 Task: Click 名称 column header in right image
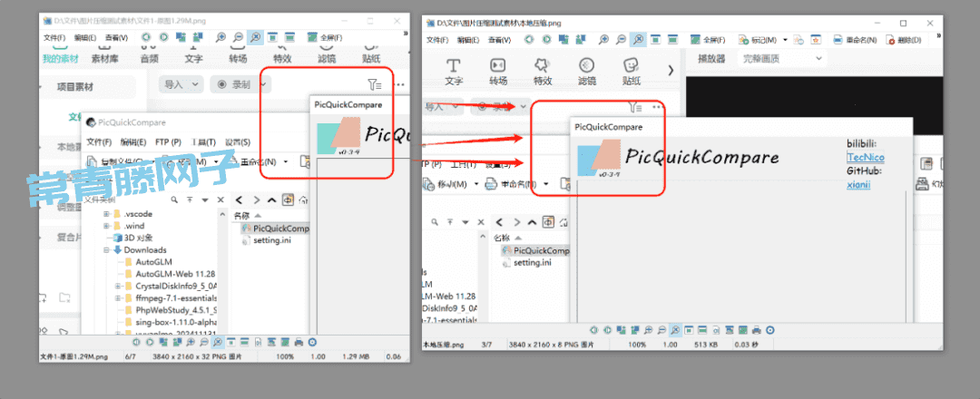(x=503, y=238)
